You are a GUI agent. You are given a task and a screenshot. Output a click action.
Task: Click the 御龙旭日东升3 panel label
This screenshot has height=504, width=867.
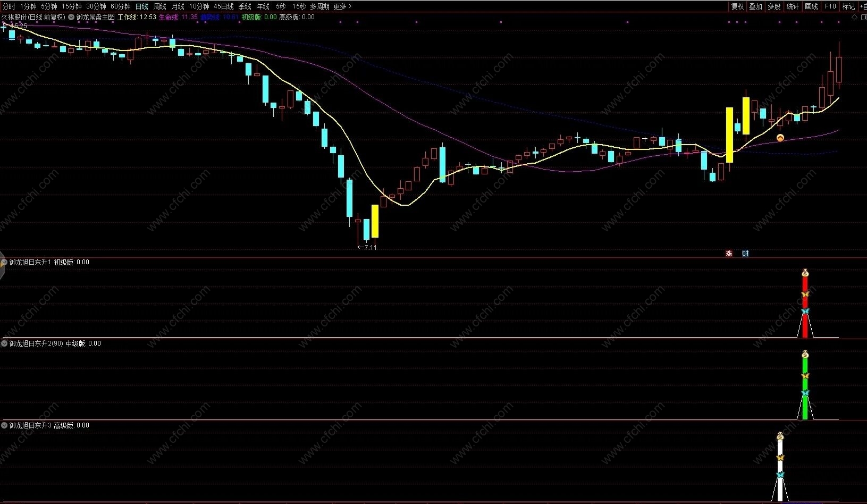pos(30,425)
